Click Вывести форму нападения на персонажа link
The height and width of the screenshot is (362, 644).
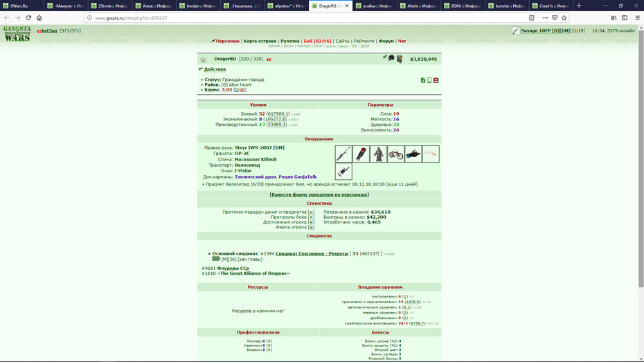click(x=319, y=194)
